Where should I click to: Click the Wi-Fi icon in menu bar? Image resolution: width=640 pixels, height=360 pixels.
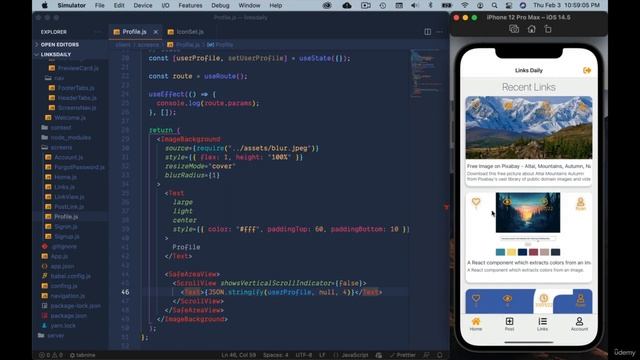(x=464, y=5)
